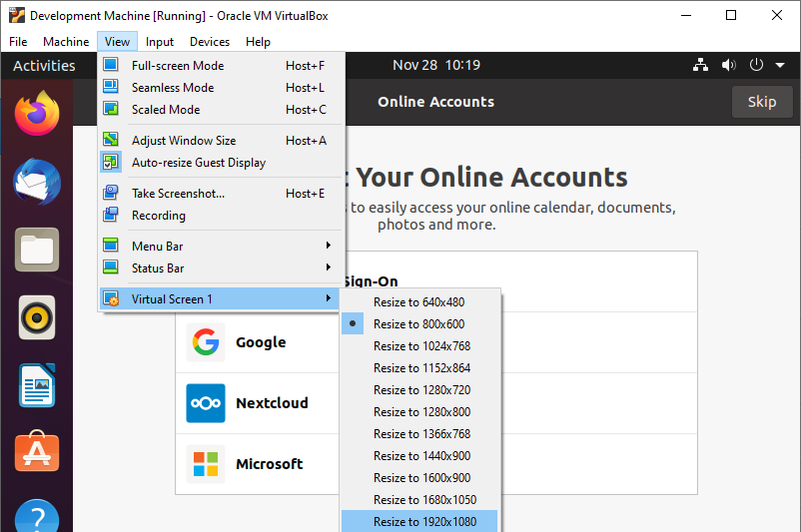Choose Resize to 1366x768
The height and width of the screenshot is (532, 801).
(x=418, y=433)
